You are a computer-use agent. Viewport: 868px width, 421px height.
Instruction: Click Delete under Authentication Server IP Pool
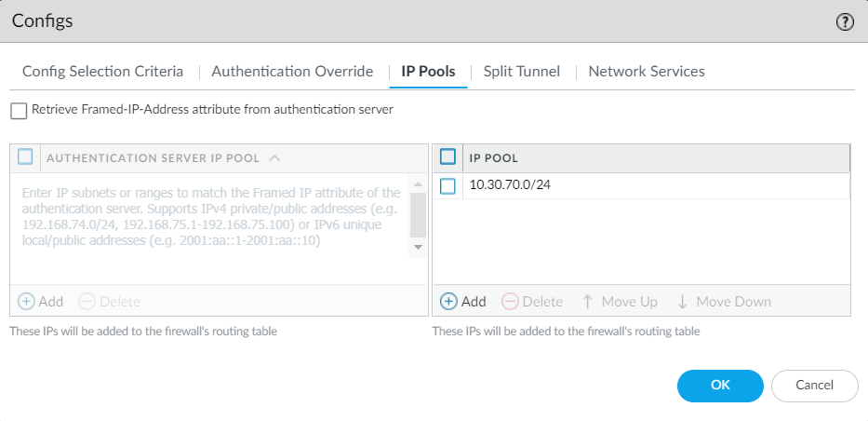[x=109, y=301]
